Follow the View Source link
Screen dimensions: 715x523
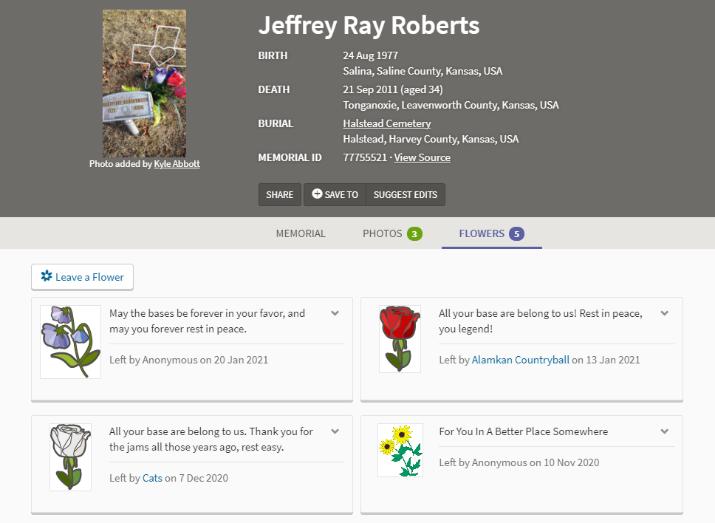pyautogui.click(x=422, y=157)
